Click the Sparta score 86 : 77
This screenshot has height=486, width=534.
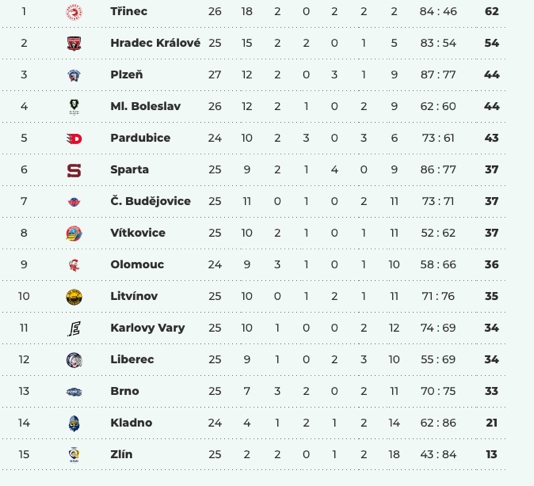click(438, 169)
